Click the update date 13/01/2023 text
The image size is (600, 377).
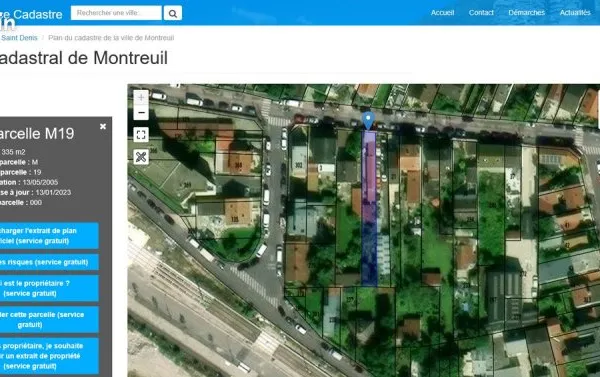coord(53,193)
